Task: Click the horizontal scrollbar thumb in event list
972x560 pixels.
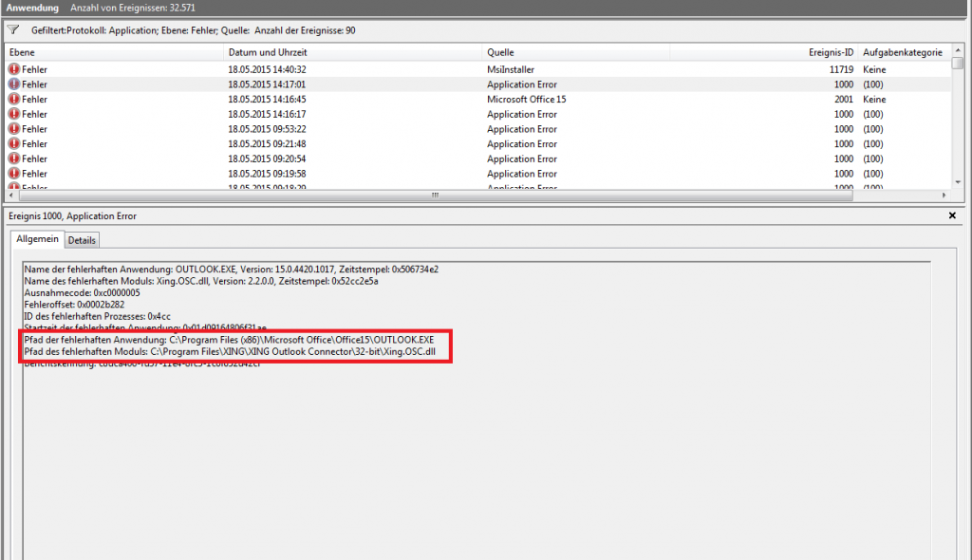Action: pos(436,196)
